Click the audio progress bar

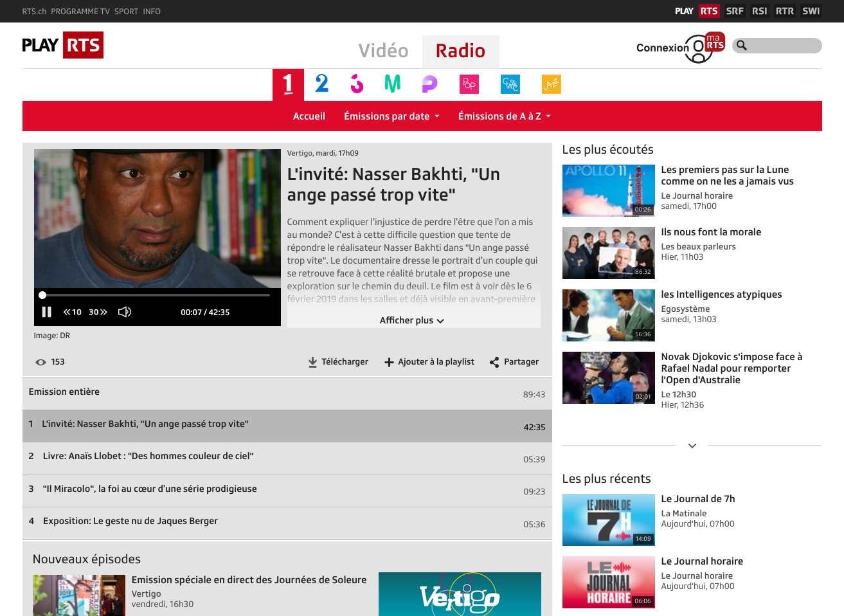click(x=154, y=295)
